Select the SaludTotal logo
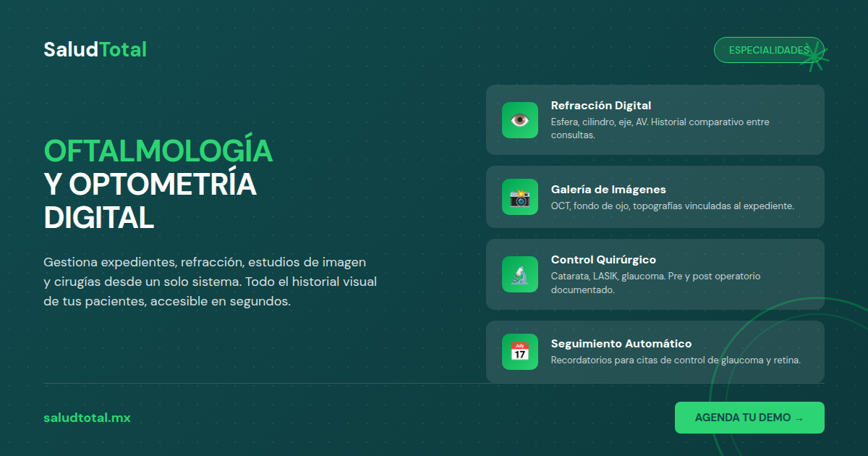 95,49
